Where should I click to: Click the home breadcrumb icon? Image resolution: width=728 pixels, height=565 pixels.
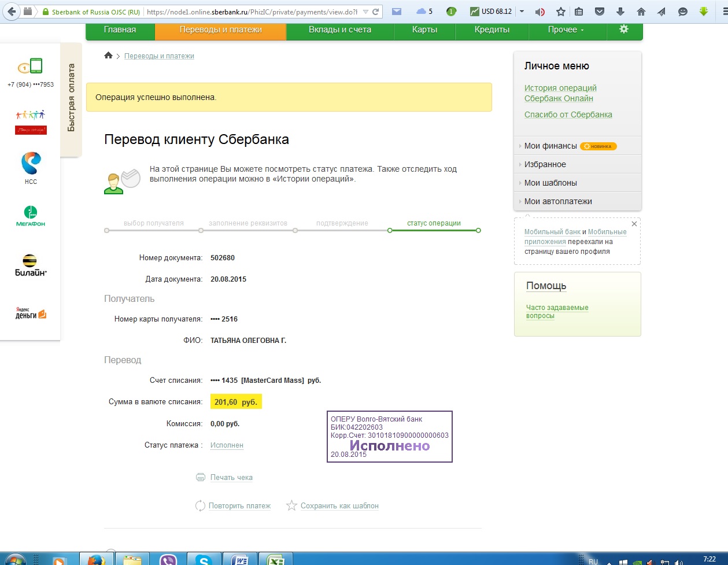[108, 56]
